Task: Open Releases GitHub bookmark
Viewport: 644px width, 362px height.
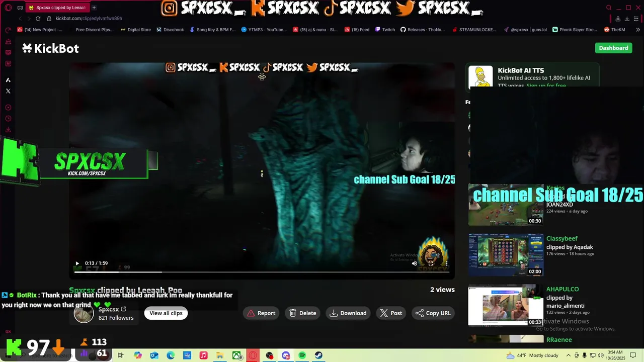Action: coord(423,30)
